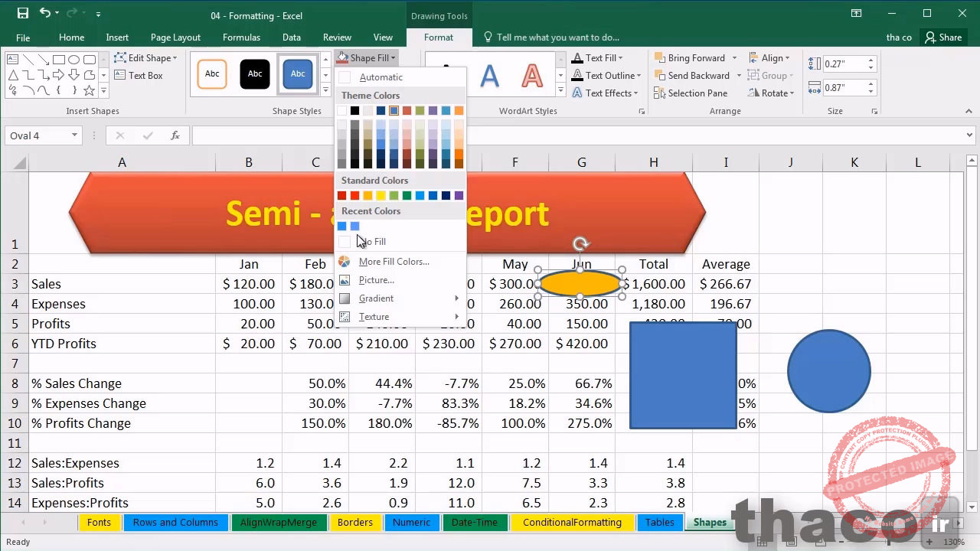Choose the Scribble freeform shape
980x551 pixels.
(12, 90)
